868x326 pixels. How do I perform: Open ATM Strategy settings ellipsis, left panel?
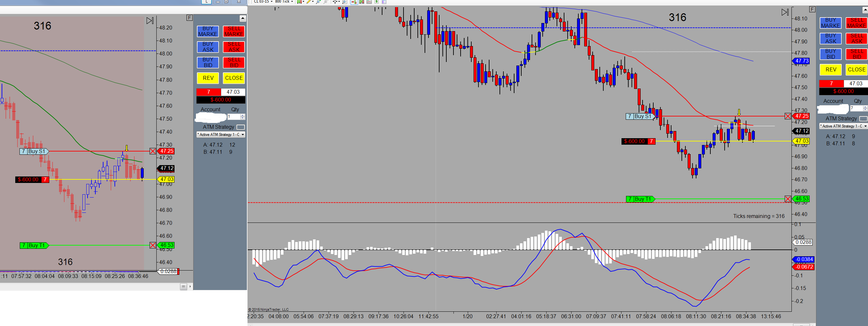point(241,127)
